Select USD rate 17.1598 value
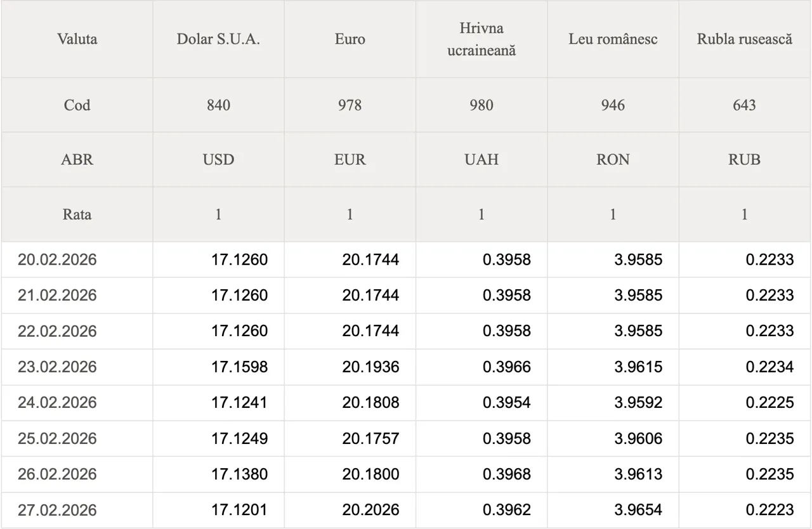The width and height of the screenshot is (812, 529). 239,367
